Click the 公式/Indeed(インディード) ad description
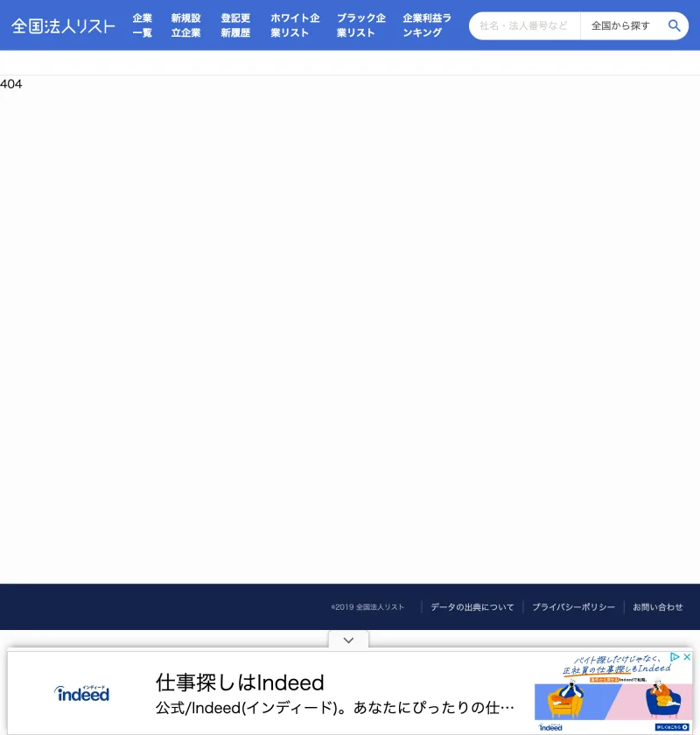 [x=335, y=708]
